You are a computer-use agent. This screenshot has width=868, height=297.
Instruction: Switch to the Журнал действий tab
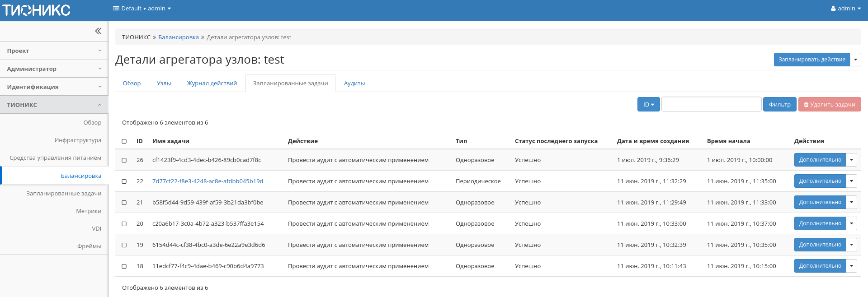click(x=212, y=84)
